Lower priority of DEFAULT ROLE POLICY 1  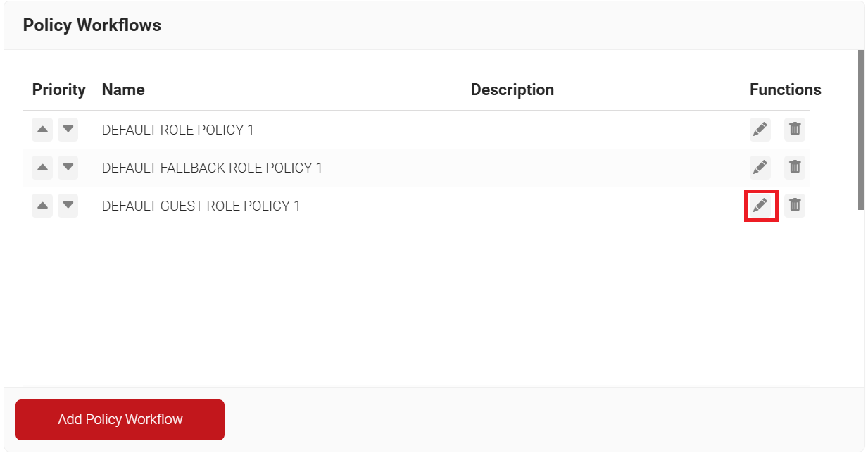(68, 130)
